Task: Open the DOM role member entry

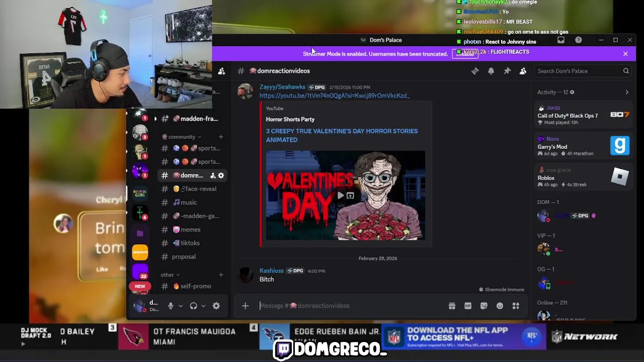Action: 584,216
